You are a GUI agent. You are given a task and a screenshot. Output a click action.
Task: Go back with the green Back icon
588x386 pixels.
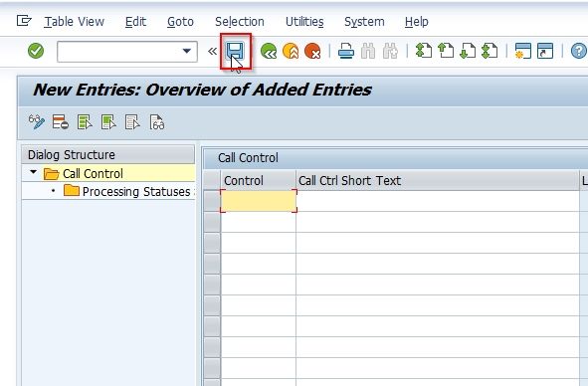tap(269, 51)
